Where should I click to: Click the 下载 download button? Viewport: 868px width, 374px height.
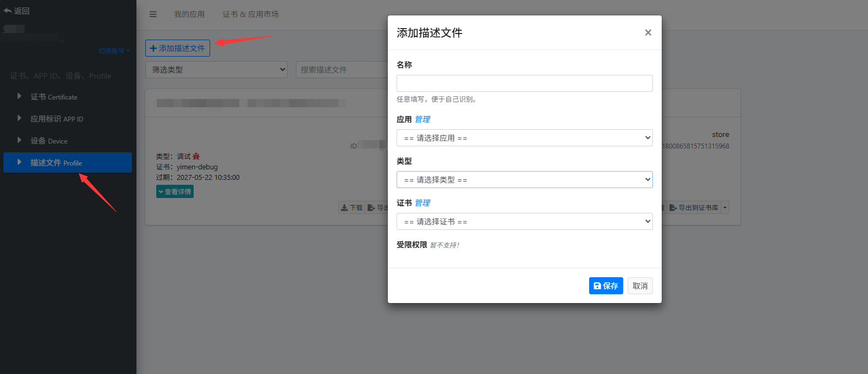[351, 207]
